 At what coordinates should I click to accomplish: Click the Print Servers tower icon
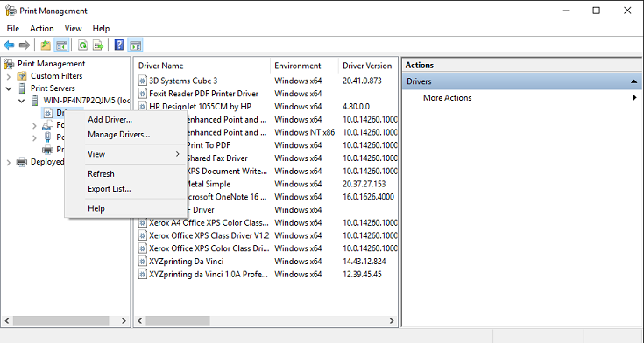(22, 88)
